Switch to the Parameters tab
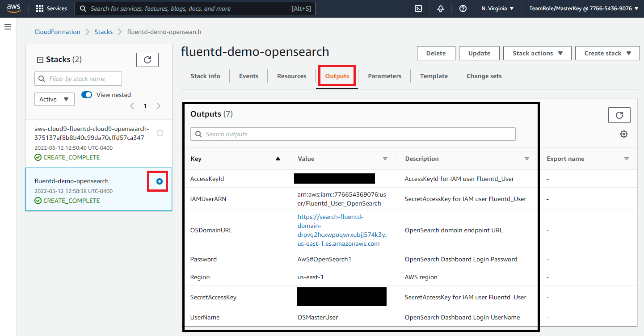The image size is (644, 336). tap(384, 76)
